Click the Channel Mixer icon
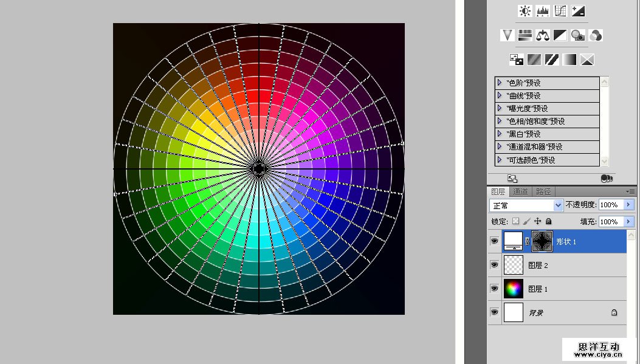Image resolution: width=640 pixels, height=364 pixels. 596,35
